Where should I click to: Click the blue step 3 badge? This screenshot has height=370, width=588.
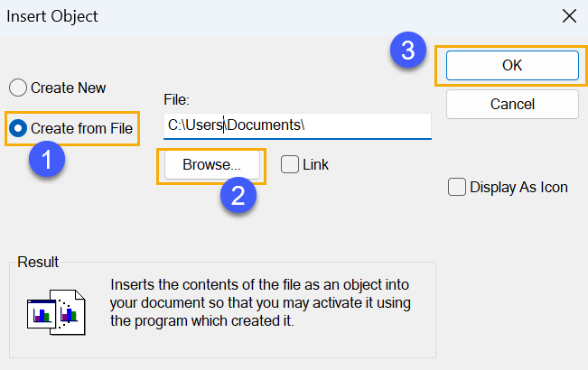(408, 50)
